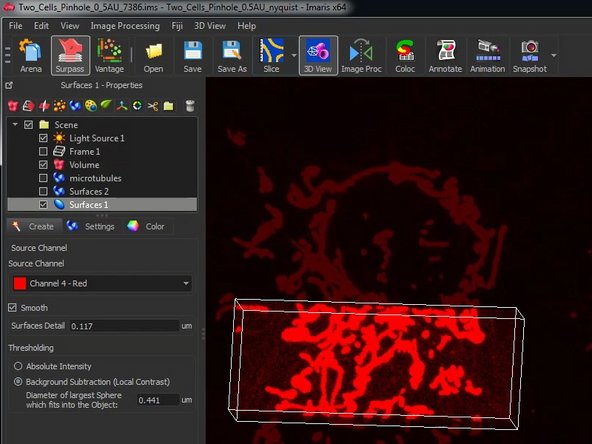
Task: Uncheck the Volume checkbox
Action: [43, 165]
